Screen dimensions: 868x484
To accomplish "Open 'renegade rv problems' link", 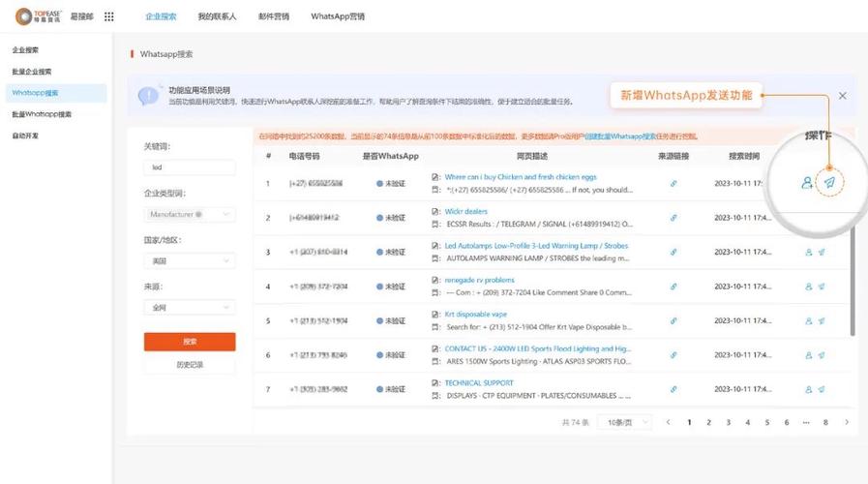I will 479,280.
